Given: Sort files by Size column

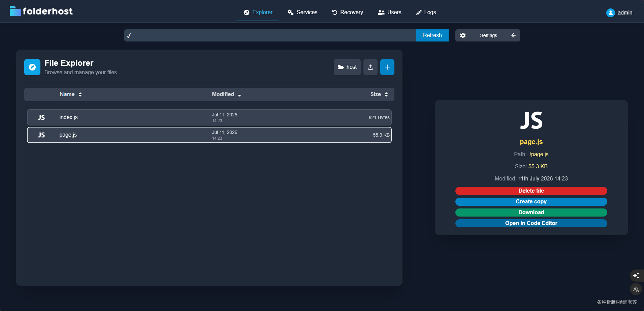Looking at the screenshot, I should (379, 94).
